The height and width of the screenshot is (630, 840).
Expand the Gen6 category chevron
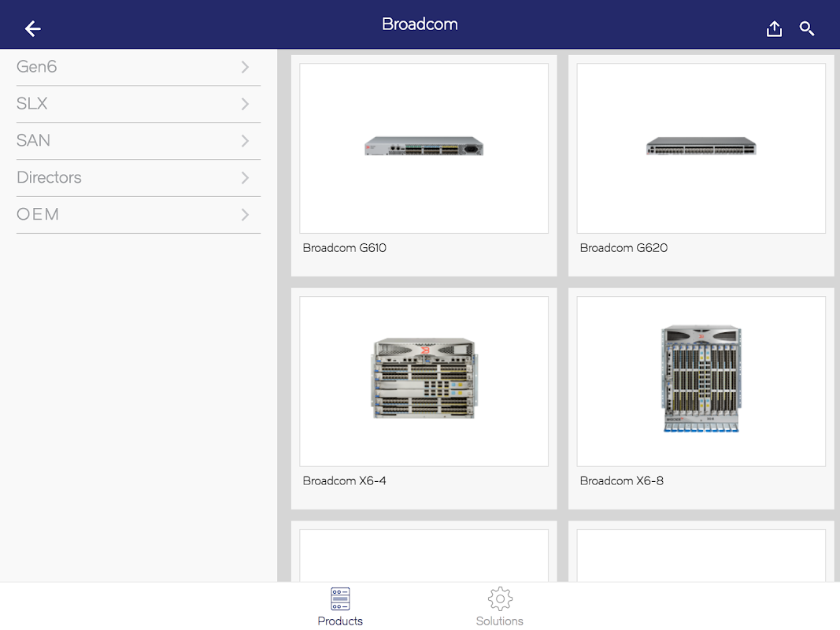point(245,67)
